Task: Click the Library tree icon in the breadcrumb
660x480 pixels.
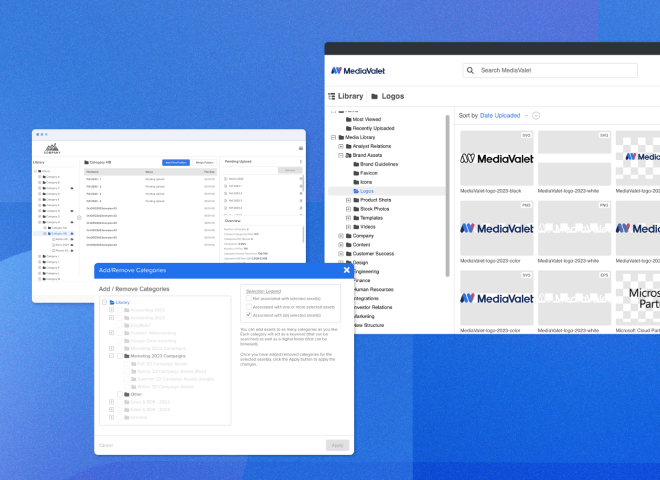Action: (x=332, y=96)
